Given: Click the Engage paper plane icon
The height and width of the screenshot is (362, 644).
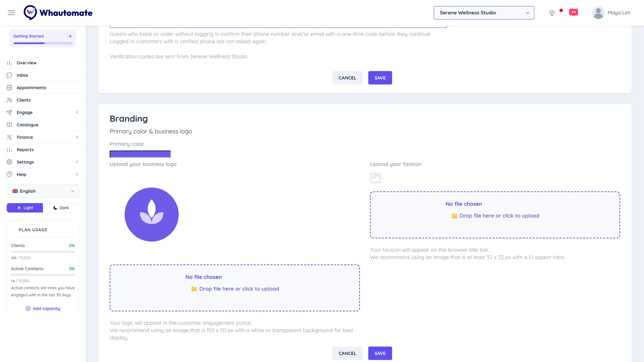Looking at the screenshot, I should [x=9, y=113].
